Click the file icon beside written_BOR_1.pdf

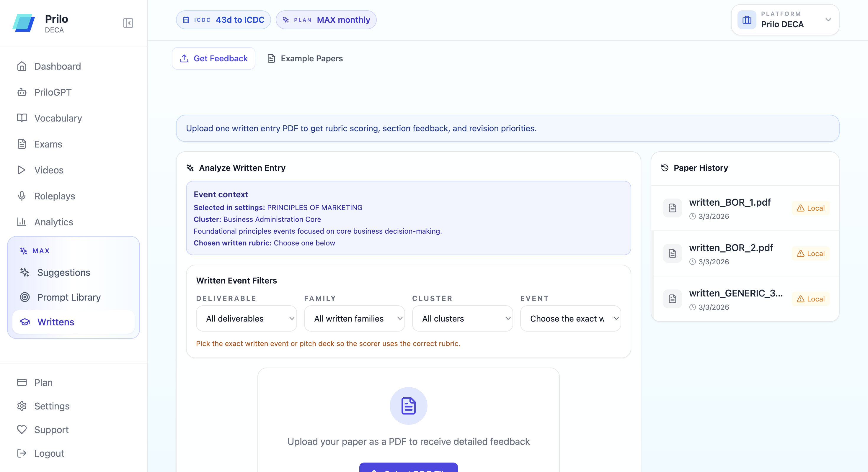point(673,208)
